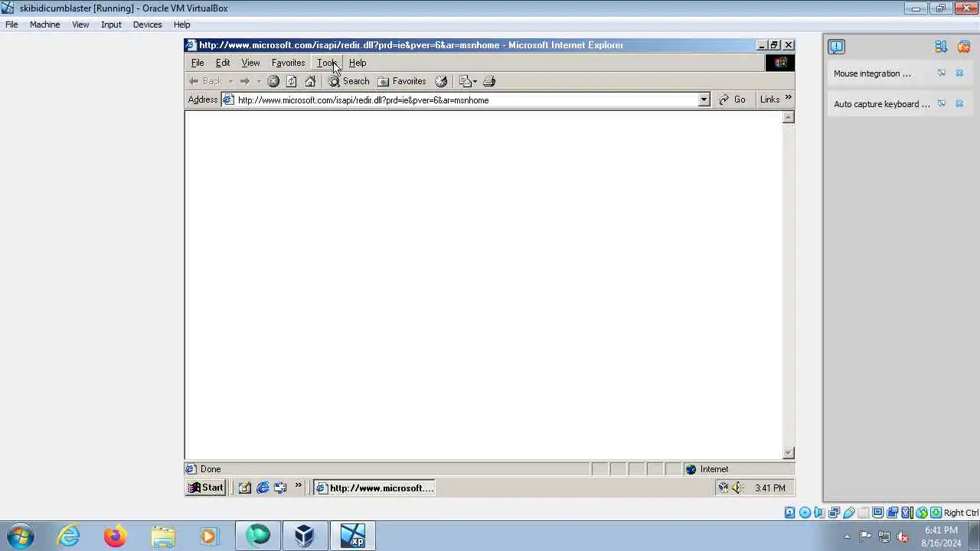Screen dimensions: 980x551
Task: Open the Search pane in IE
Action: point(349,81)
